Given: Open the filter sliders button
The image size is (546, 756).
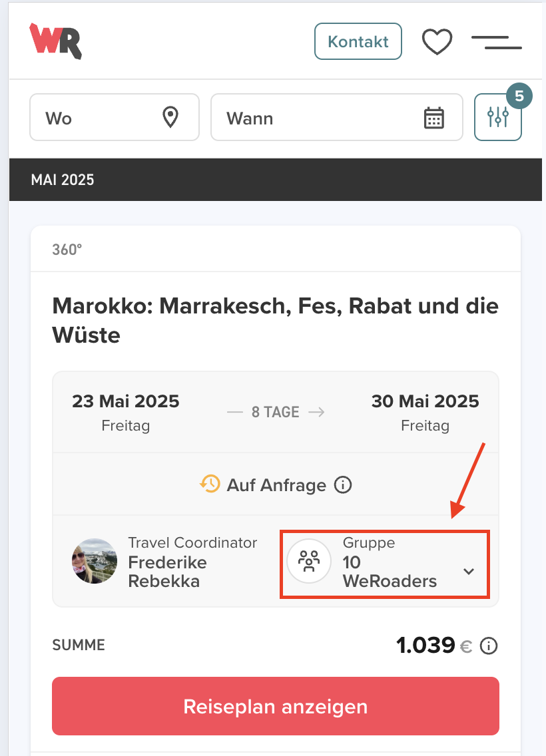Looking at the screenshot, I should (497, 118).
